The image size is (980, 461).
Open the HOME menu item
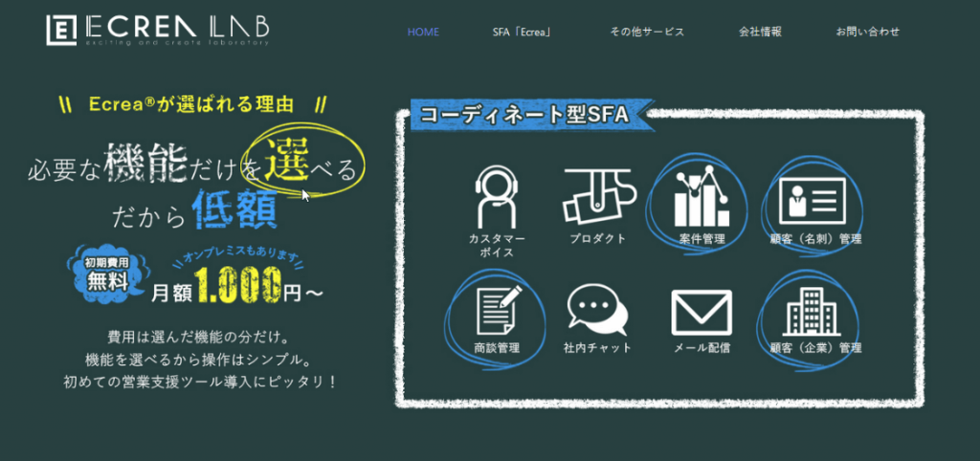pos(423,32)
